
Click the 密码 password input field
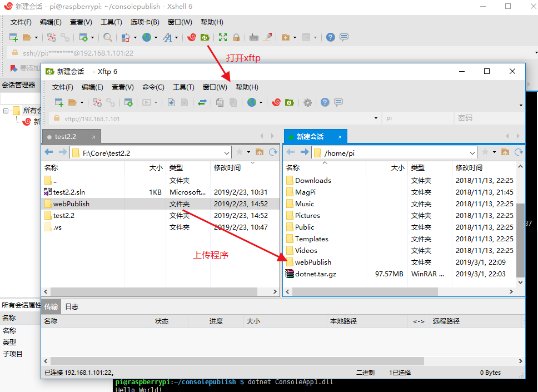point(489,118)
